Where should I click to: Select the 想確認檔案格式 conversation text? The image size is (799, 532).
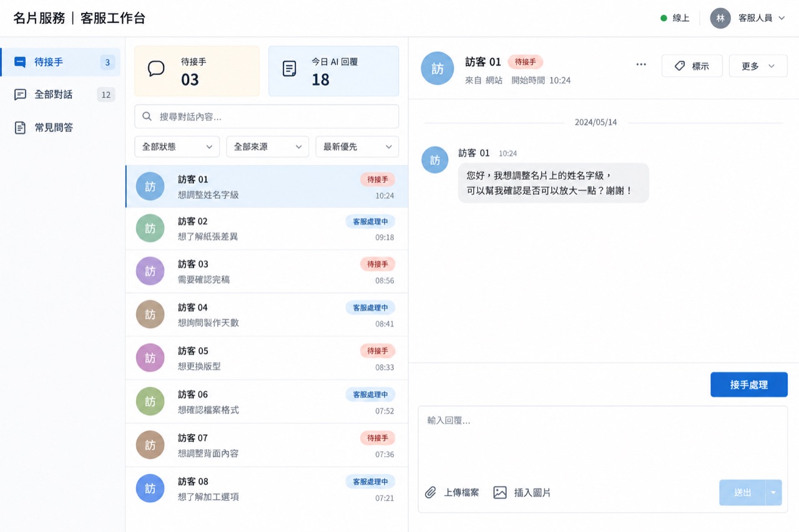click(x=208, y=410)
